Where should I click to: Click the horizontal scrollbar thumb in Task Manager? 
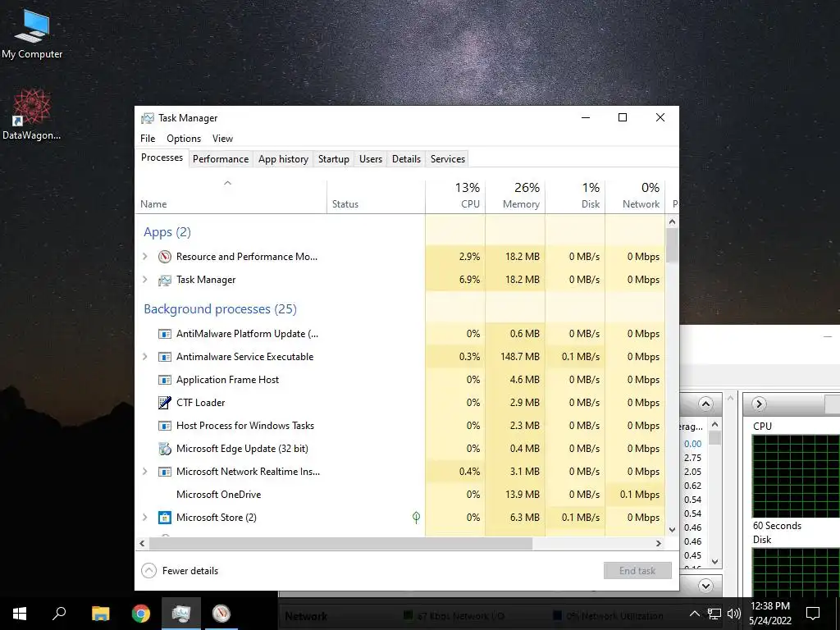(x=340, y=543)
